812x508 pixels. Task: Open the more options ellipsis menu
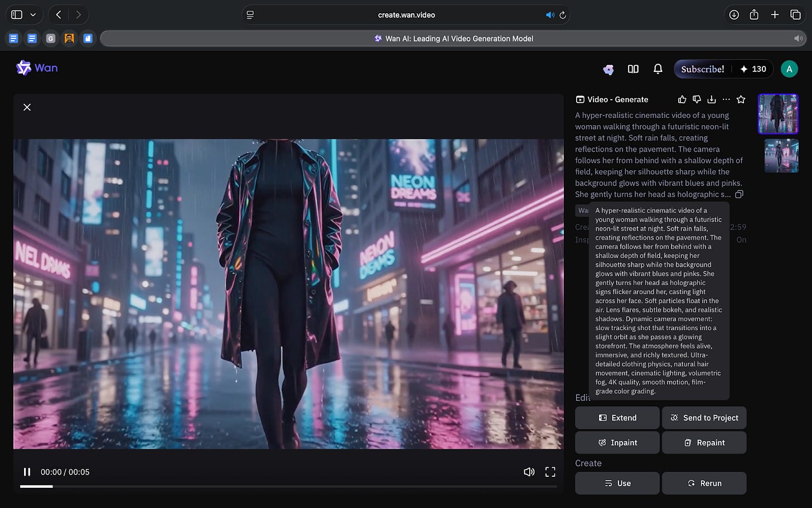click(726, 99)
